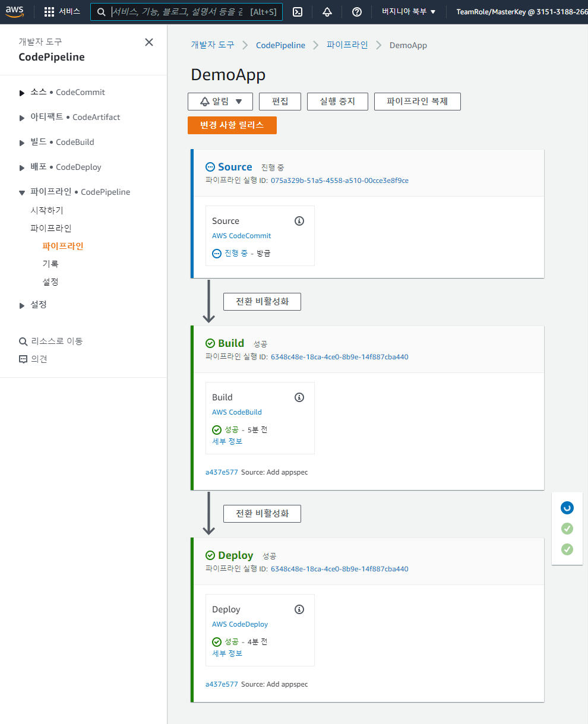The width and height of the screenshot is (588, 724).
Task: Click 진행 중 status in Source action
Action: [x=236, y=253]
